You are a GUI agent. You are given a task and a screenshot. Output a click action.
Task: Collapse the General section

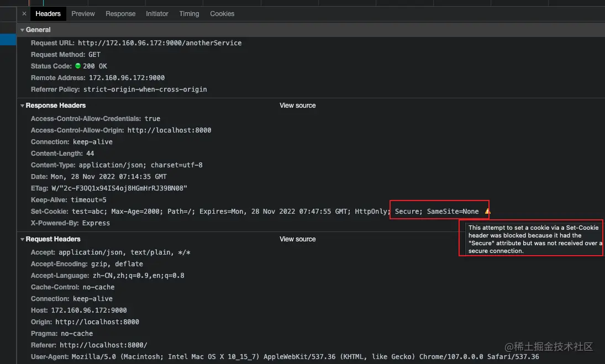pyautogui.click(x=23, y=30)
